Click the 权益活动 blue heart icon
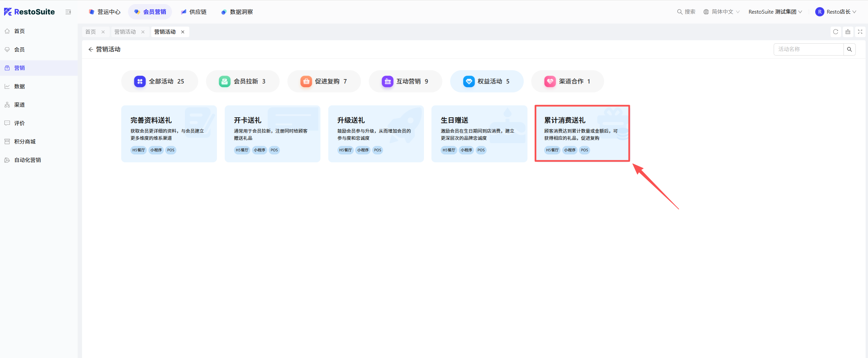The height and width of the screenshot is (358, 868). pyautogui.click(x=469, y=81)
